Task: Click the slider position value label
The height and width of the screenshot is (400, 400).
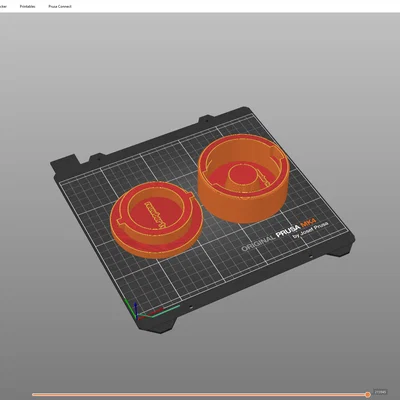Action: (x=380, y=391)
